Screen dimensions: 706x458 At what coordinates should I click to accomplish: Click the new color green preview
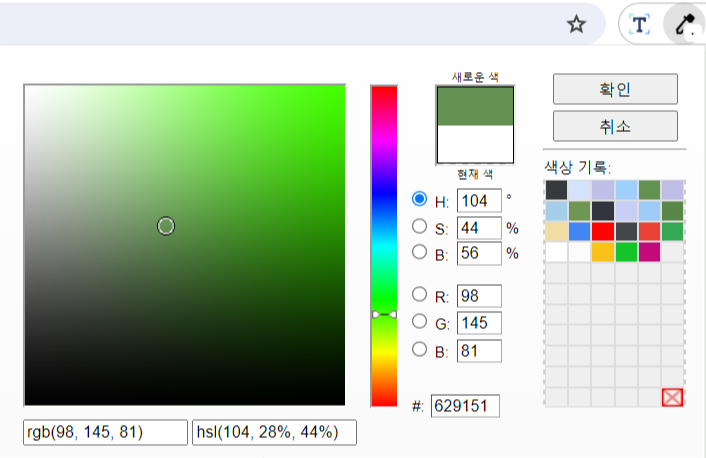(x=475, y=106)
